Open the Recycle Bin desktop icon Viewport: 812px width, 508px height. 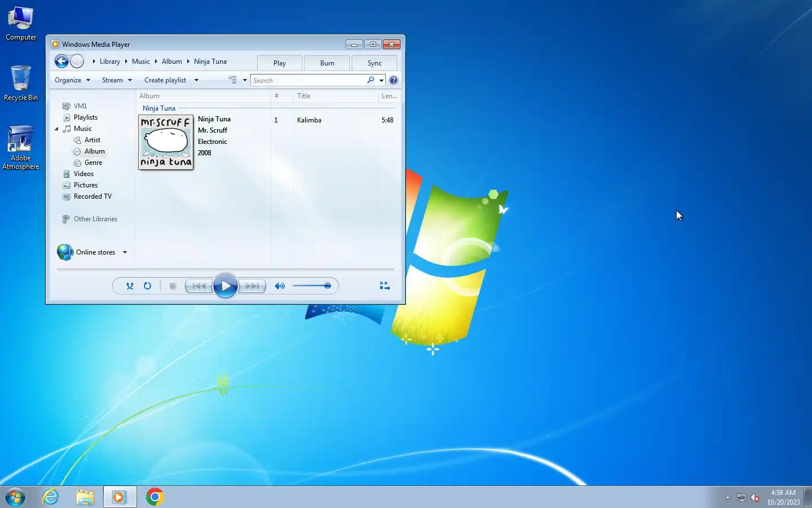[21, 84]
